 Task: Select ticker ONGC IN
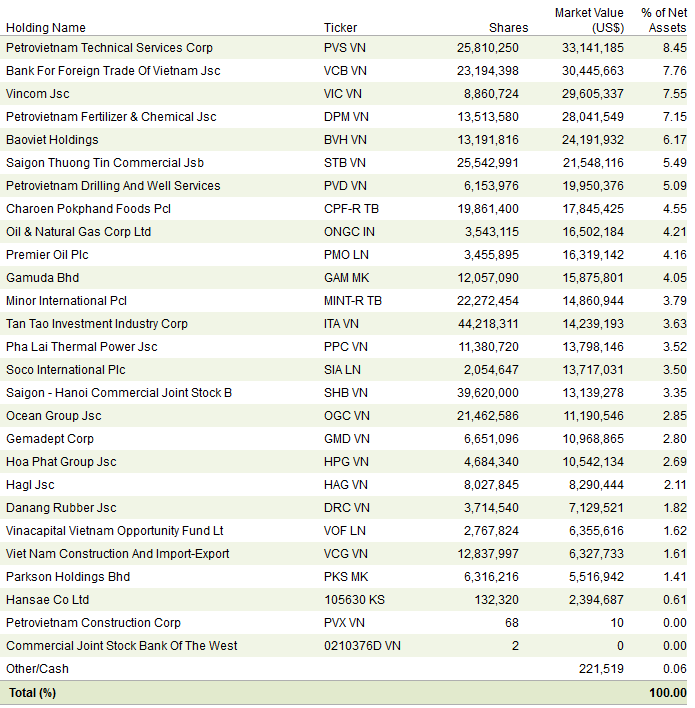pyautogui.click(x=349, y=232)
